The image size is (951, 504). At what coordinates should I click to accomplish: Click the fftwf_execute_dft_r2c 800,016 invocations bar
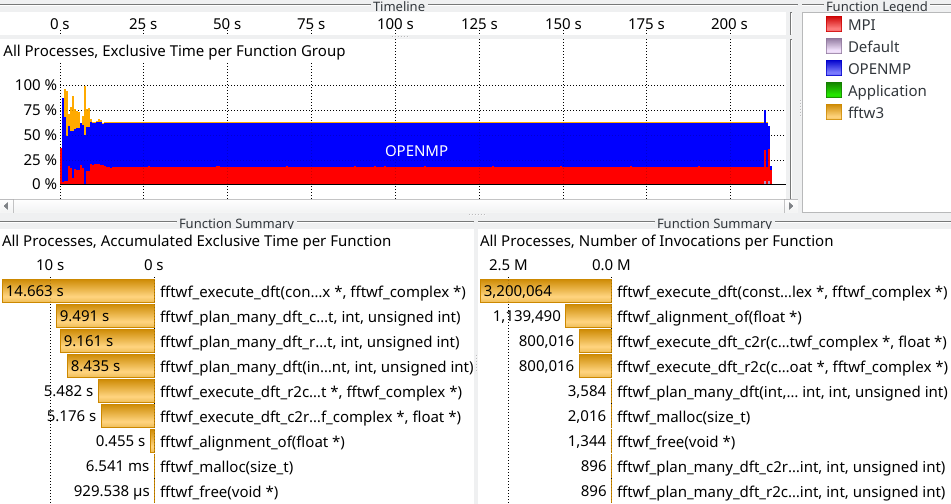[x=595, y=366]
